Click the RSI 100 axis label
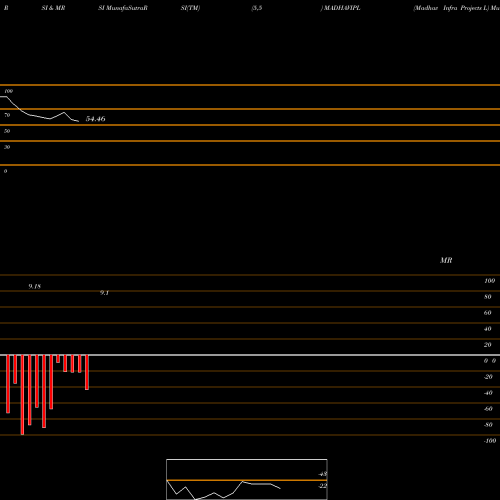 pos(9,91)
